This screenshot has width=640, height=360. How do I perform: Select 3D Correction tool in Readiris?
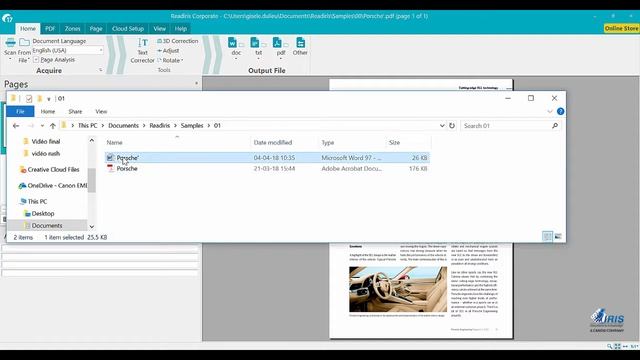click(x=178, y=41)
